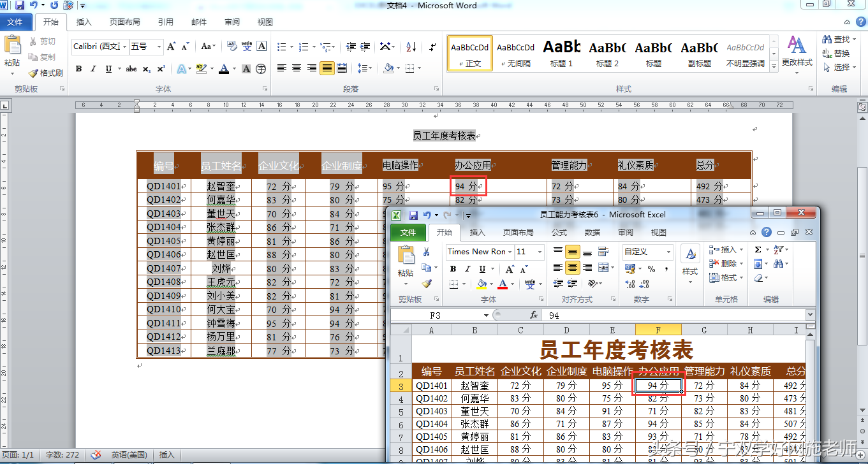Open the 插入 tab in Word
Image resolution: width=868 pixels, height=464 pixels.
point(84,22)
